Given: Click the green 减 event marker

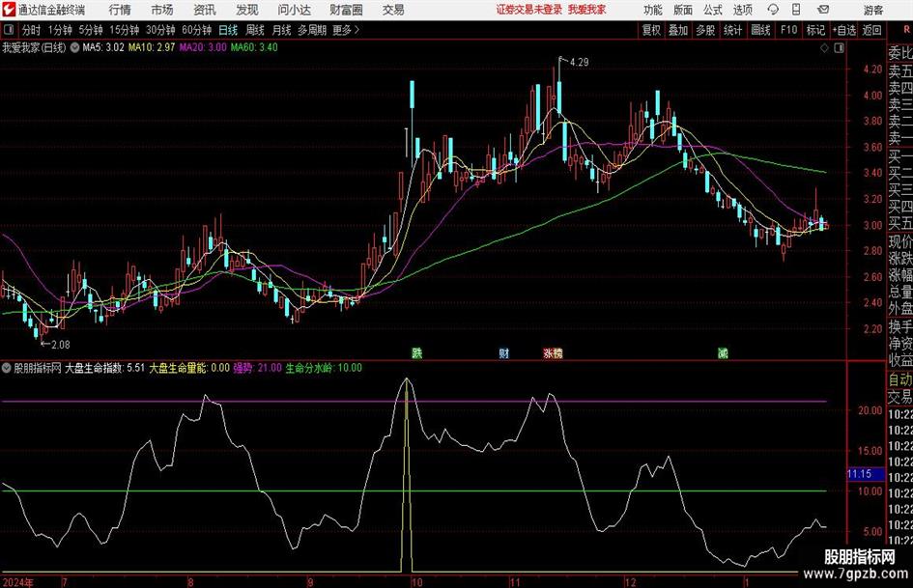Looking at the screenshot, I should [x=723, y=352].
